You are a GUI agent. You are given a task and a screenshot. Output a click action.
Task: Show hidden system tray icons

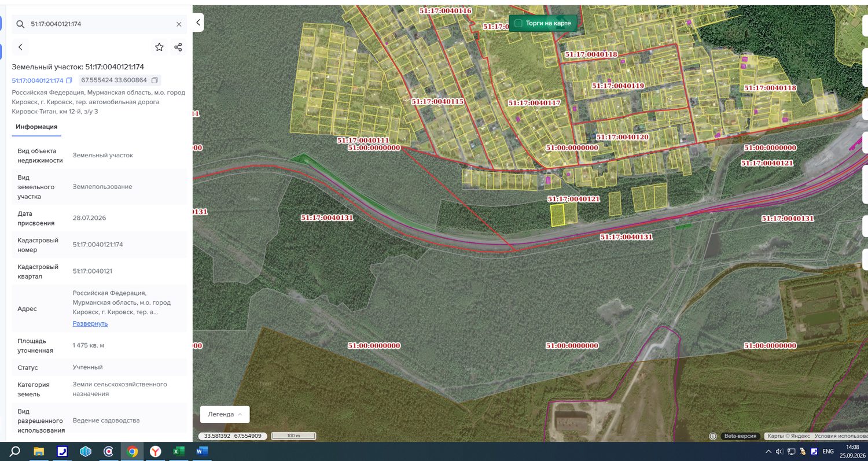[x=768, y=451]
